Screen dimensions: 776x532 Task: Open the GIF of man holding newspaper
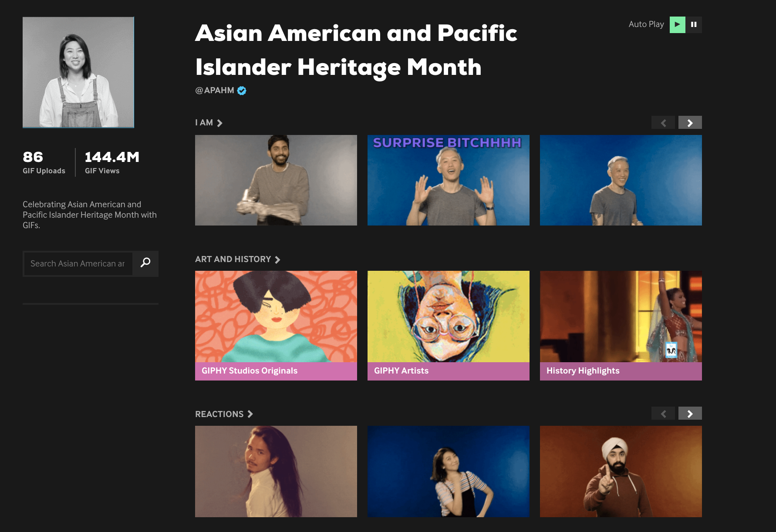[276, 180]
